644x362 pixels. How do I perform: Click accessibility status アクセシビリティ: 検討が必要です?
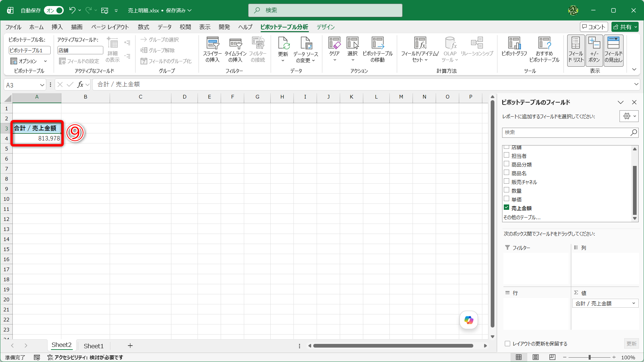click(x=85, y=357)
